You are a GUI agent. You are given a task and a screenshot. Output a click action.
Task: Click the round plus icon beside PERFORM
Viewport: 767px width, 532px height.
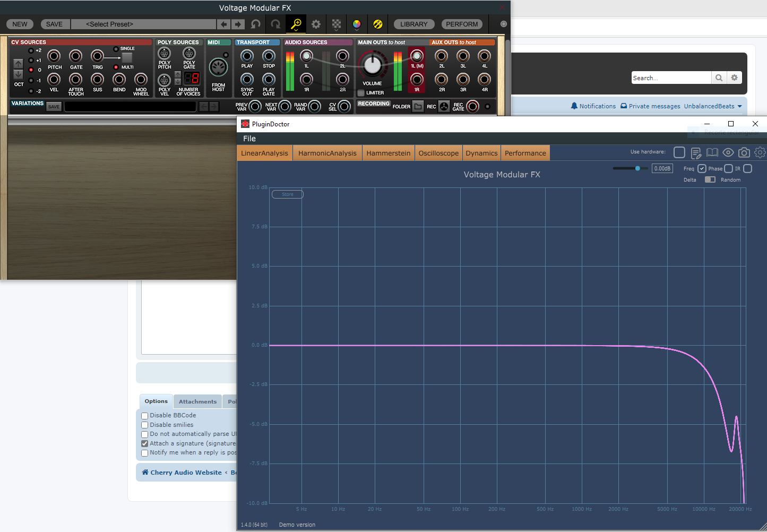(x=504, y=24)
